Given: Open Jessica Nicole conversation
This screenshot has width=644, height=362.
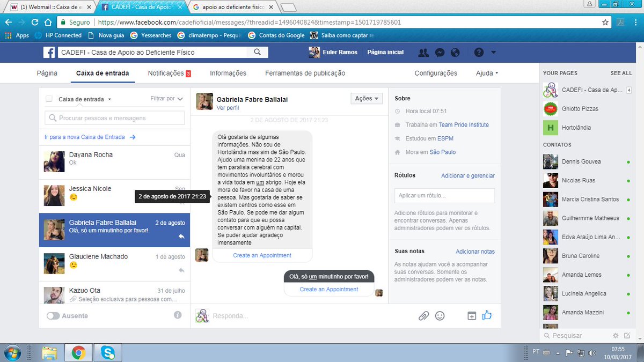Looking at the screenshot, I should 114,196.
